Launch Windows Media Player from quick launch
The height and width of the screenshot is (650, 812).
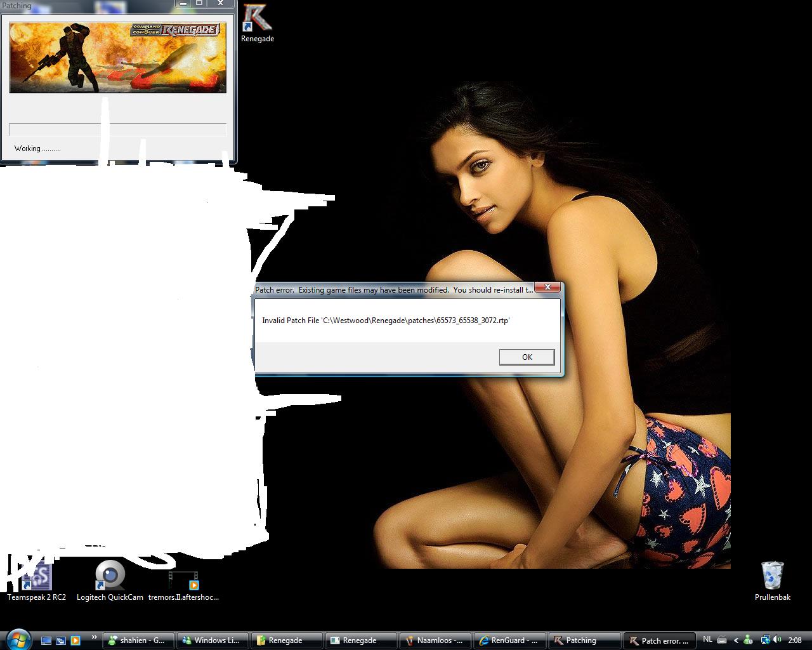coord(75,640)
